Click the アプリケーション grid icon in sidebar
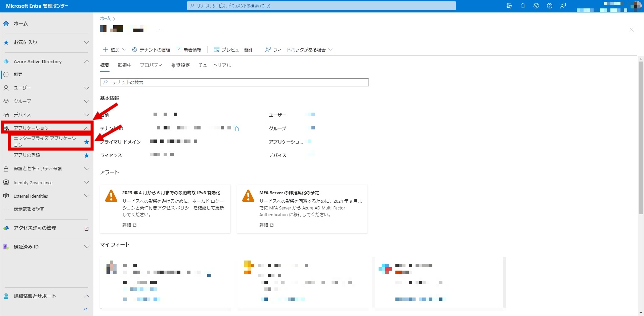This screenshot has width=644, height=316. click(6, 128)
